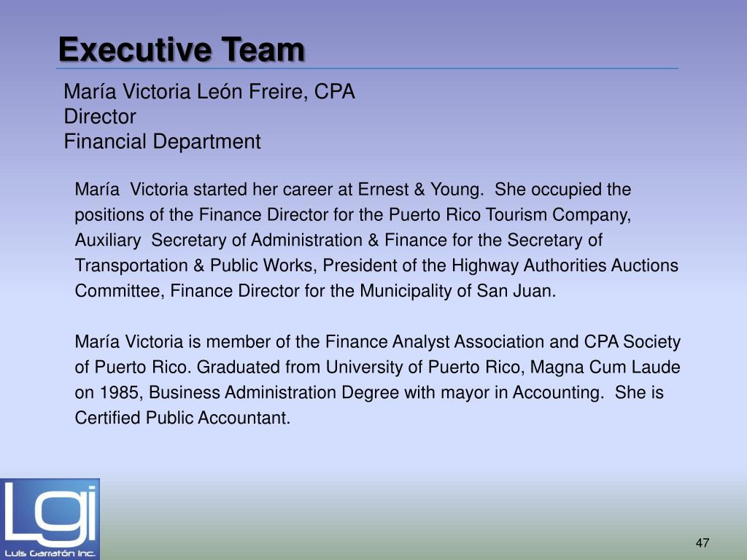This screenshot has height=560, width=747.
Task: Select the "Financial Department" line
Action: [x=162, y=141]
